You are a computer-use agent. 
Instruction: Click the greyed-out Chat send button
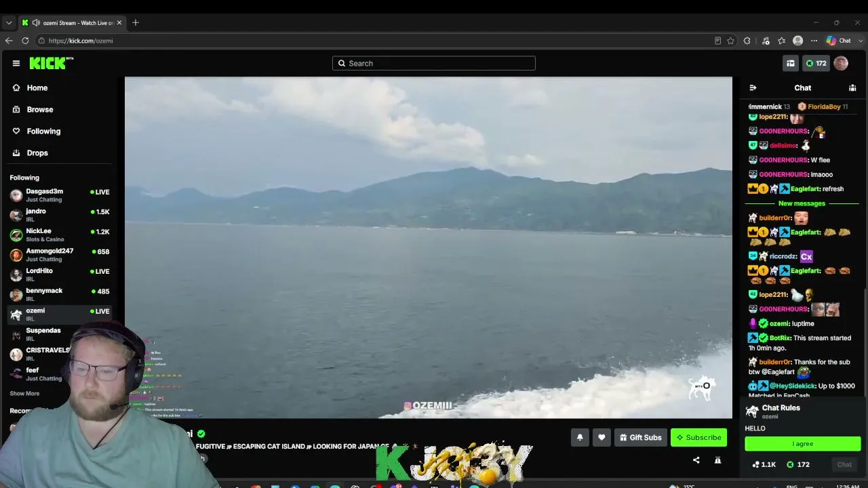(x=844, y=464)
